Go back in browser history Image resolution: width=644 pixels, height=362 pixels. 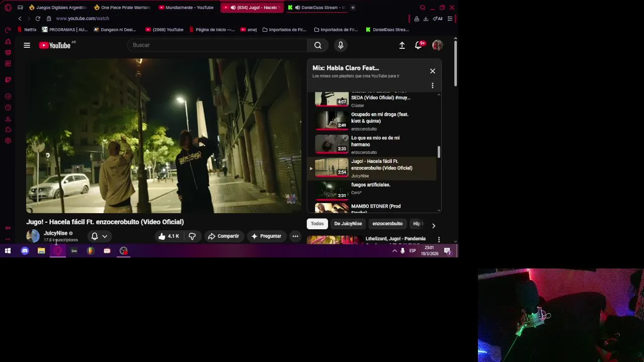click(x=20, y=19)
